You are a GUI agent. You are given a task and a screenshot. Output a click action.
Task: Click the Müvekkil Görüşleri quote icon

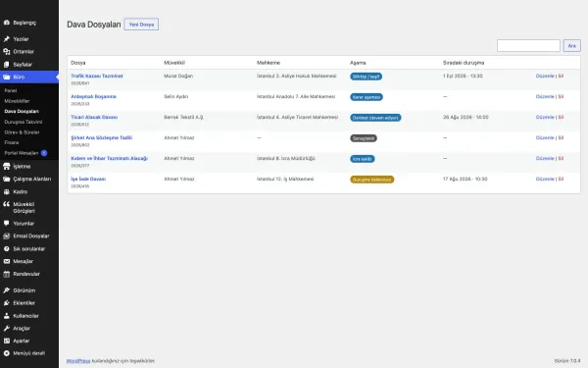[x=7, y=204]
